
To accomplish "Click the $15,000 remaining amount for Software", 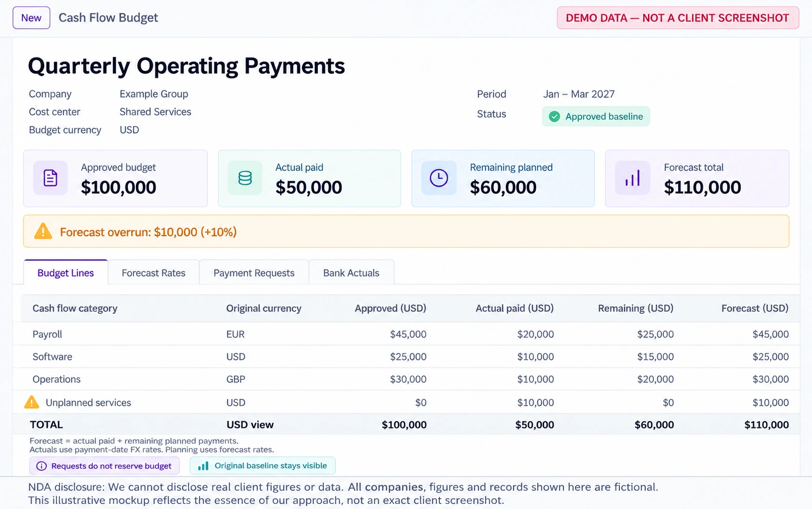I will coord(655,357).
